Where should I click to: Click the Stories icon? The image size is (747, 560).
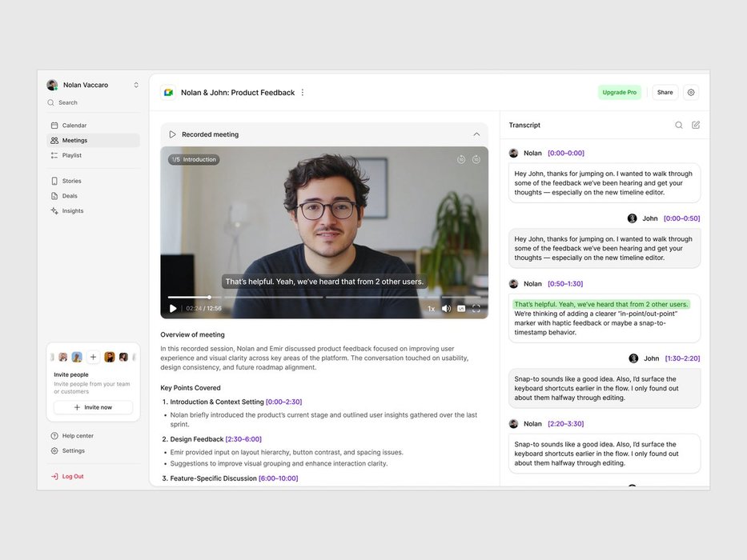click(x=54, y=181)
